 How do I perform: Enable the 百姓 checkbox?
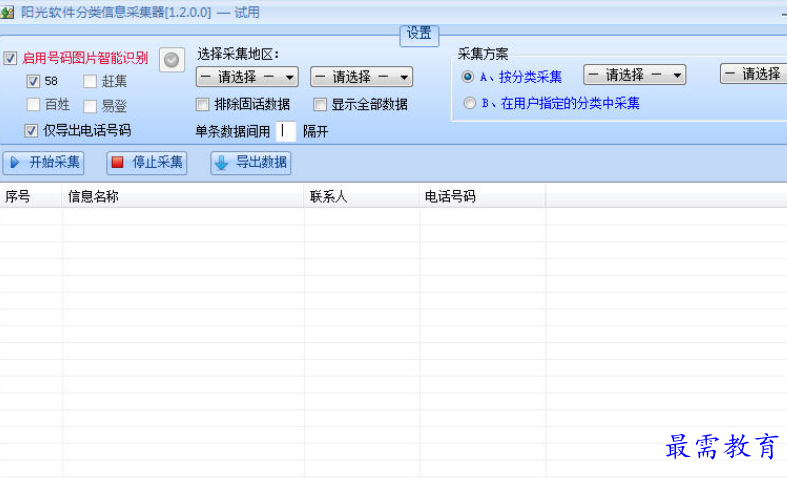point(33,104)
